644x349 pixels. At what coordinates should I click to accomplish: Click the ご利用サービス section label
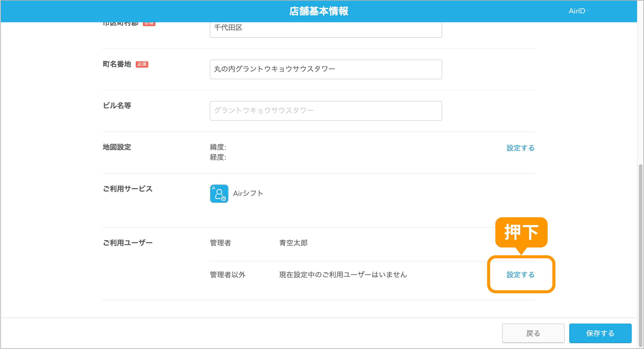128,189
